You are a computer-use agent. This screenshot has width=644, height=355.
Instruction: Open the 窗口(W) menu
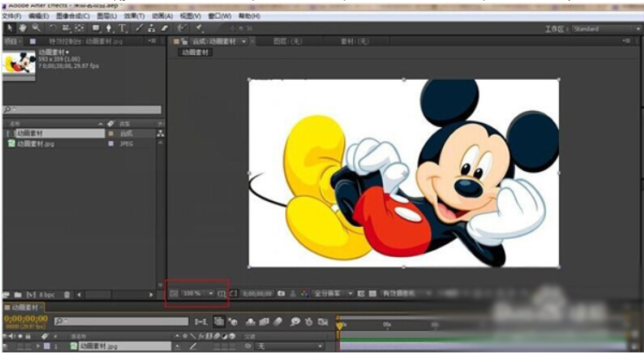point(219,16)
